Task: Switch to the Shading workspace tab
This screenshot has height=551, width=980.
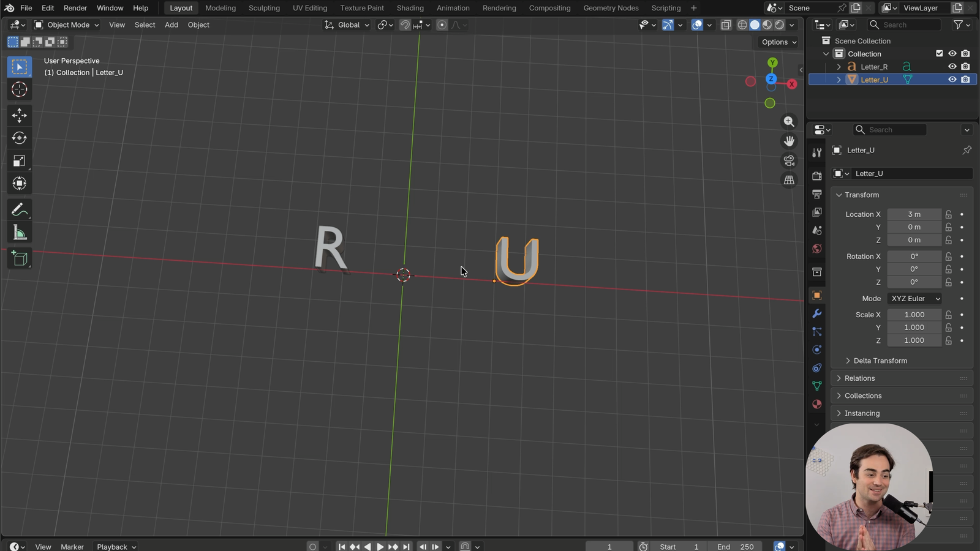Action: pos(410,8)
